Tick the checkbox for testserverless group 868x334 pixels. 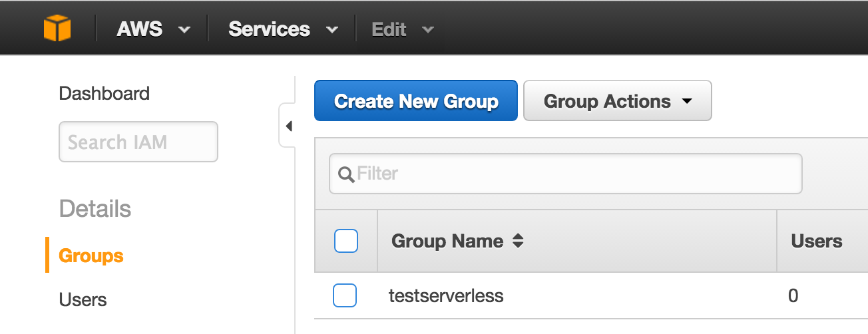(x=345, y=295)
